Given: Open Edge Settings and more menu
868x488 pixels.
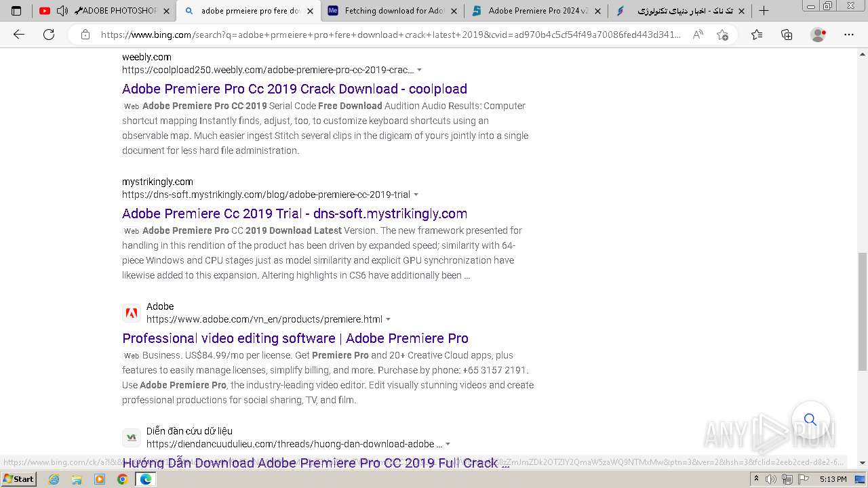Looking at the screenshot, I should [x=849, y=35].
